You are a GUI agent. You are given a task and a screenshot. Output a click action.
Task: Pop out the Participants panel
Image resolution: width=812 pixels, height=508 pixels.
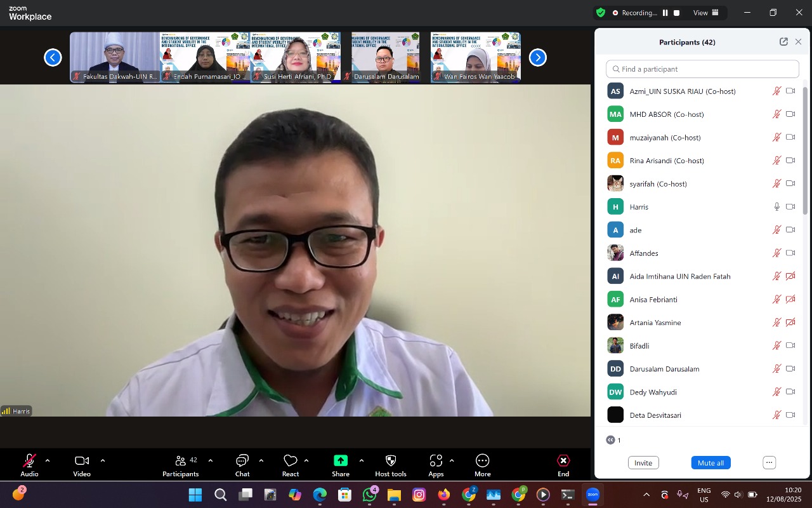tap(783, 42)
